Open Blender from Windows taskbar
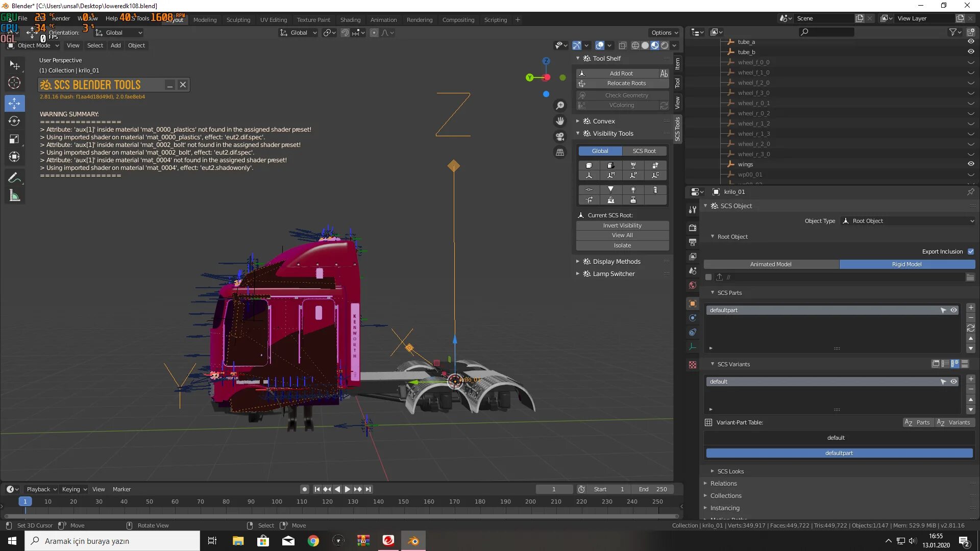The width and height of the screenshot is (980, 551). pos(413,541)
